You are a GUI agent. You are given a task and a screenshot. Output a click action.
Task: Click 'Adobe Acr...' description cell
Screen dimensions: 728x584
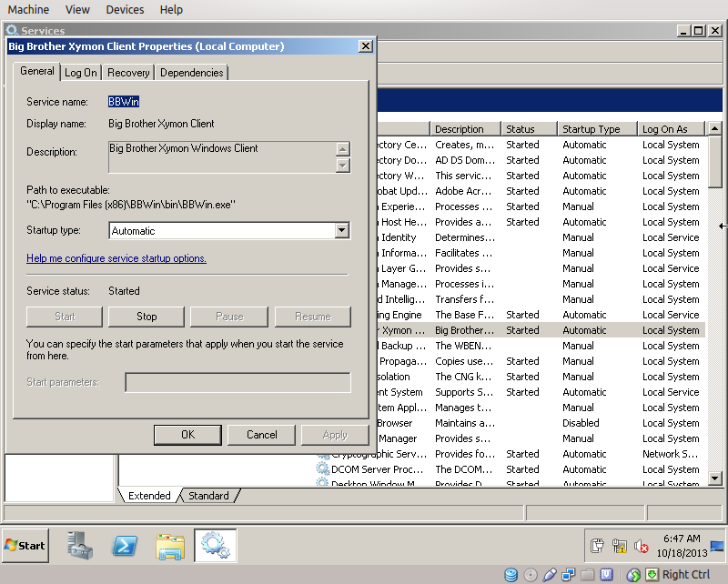click(463, 191)
